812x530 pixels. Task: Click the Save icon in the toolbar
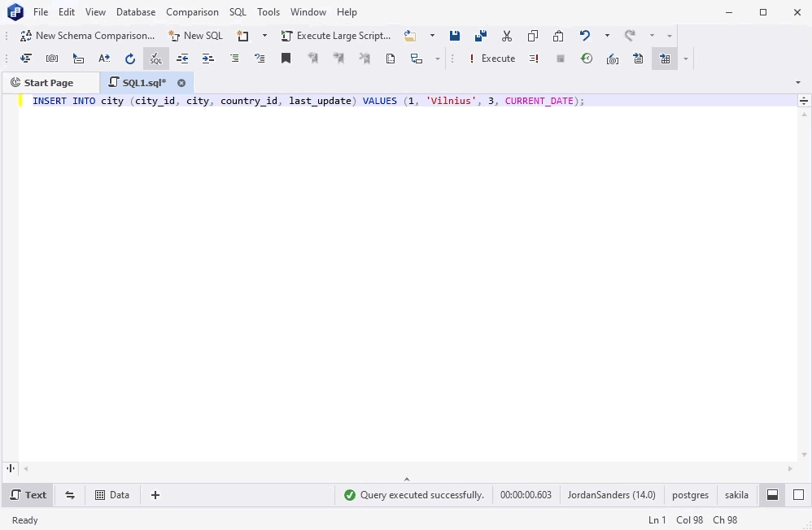click(x=455, y=36)
